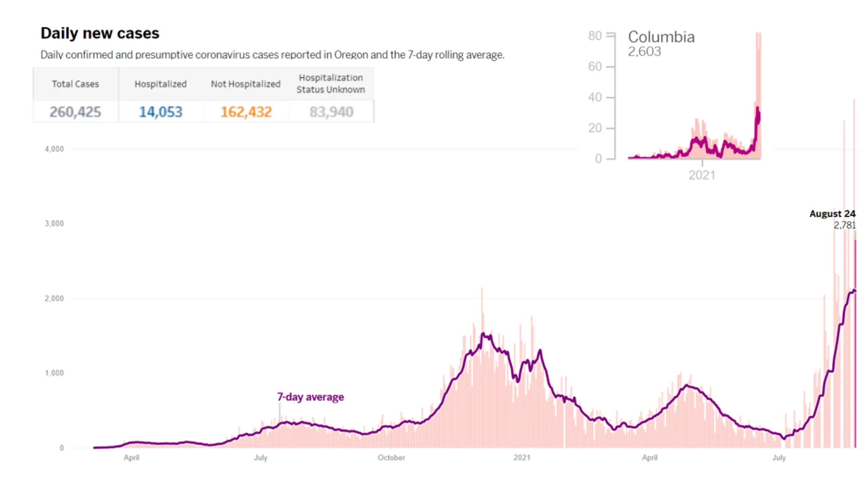Click the Hospitalization Status Unknown header
The width and height of the screenshot is (868, 488).
331,84
